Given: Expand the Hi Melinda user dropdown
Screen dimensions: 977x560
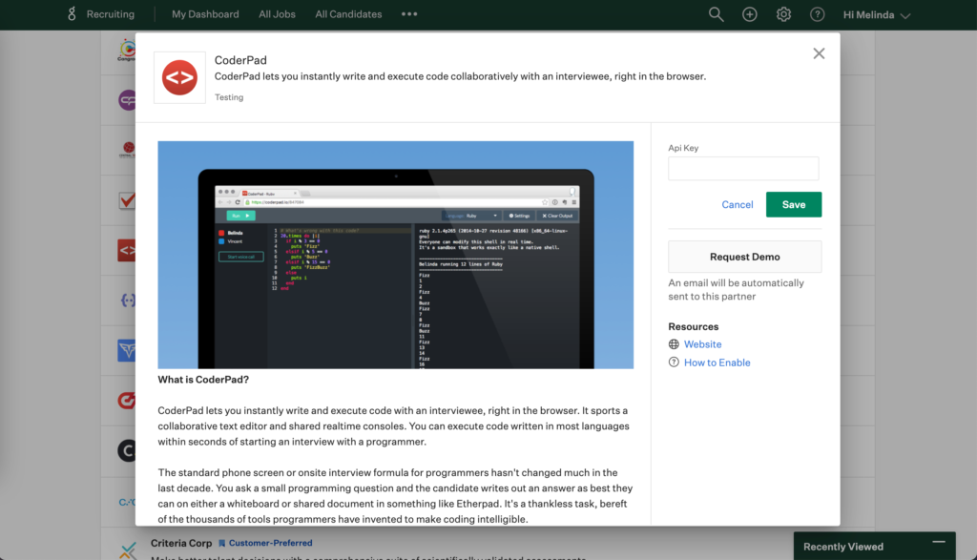Looking at the screenshot, I should coord(876,15).
